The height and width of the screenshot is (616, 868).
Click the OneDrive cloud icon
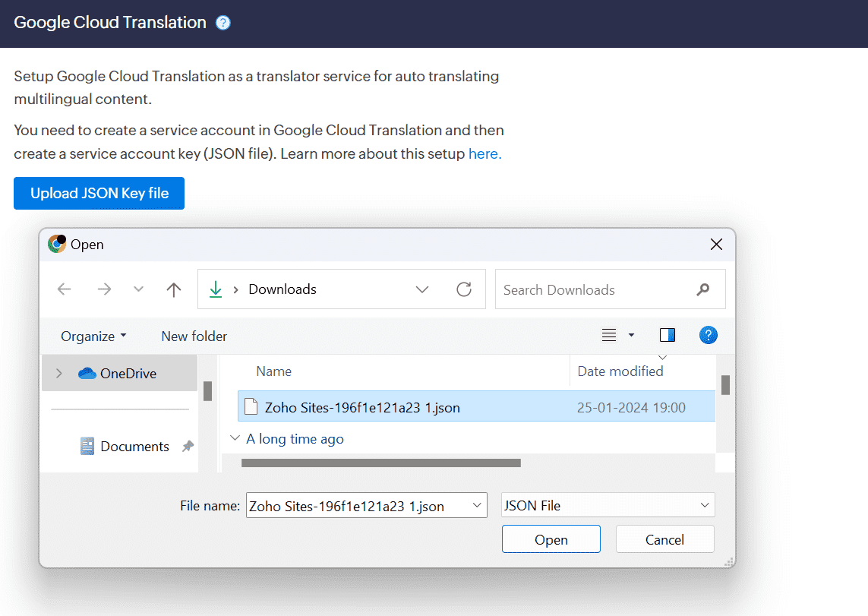point(87,373)
